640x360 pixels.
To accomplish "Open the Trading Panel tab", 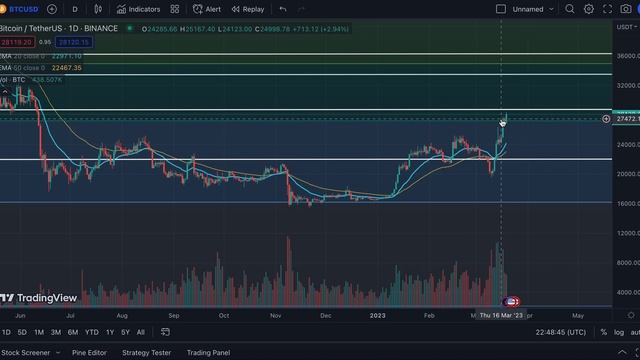I will point(208,353).
